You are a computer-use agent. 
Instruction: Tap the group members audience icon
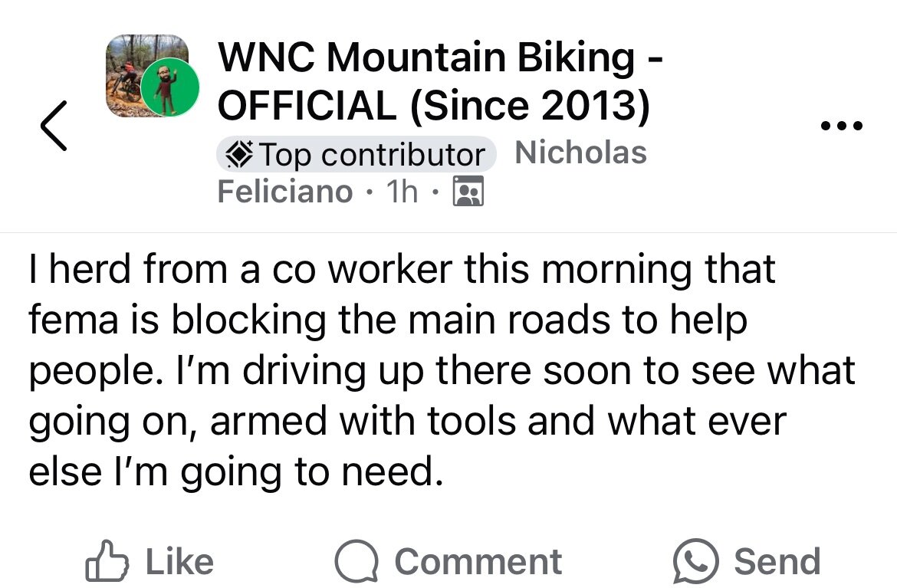[468, 192]
